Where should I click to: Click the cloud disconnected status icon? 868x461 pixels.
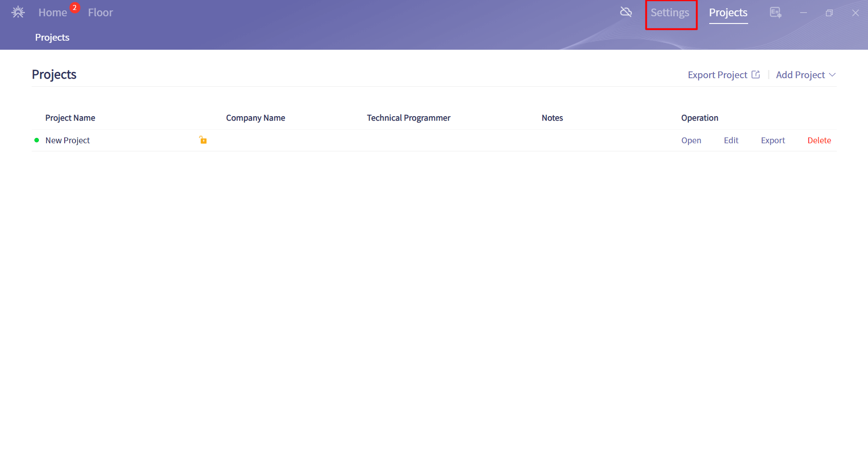(626, 12)
